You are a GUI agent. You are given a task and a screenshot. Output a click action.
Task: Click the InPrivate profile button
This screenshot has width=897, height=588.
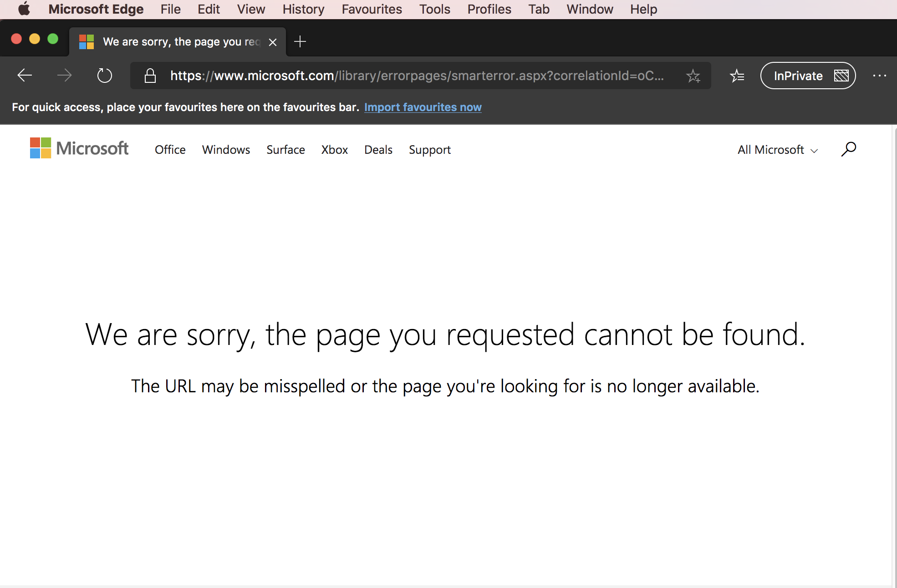808,76
